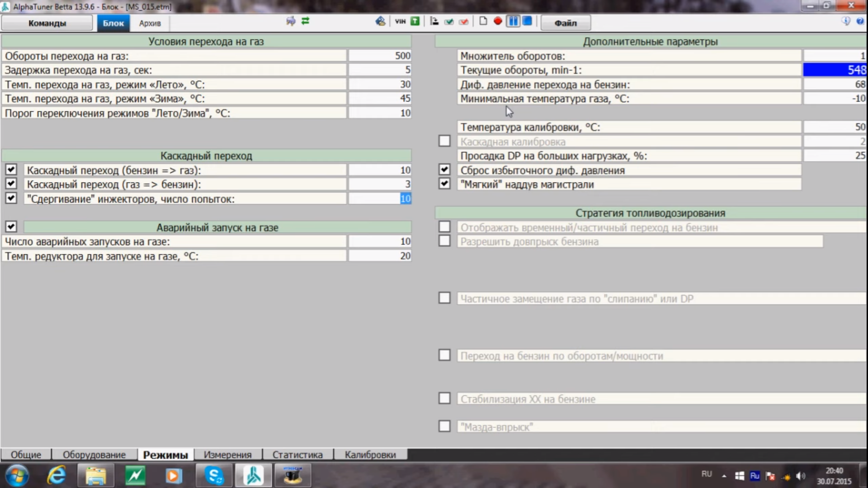The height and width of the screenshot is (488, 868).
Task: Click the plug connection icon
Action: (291, 21)
